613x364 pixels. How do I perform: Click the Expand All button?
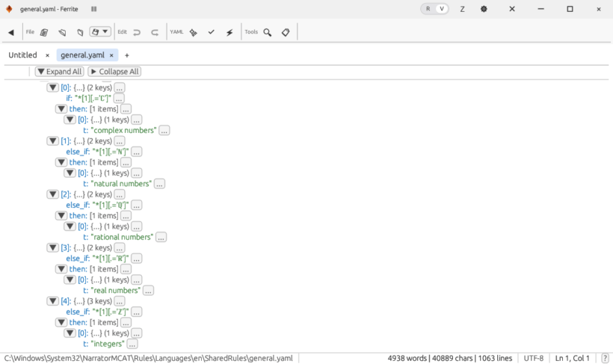click(x=59, y=72)
